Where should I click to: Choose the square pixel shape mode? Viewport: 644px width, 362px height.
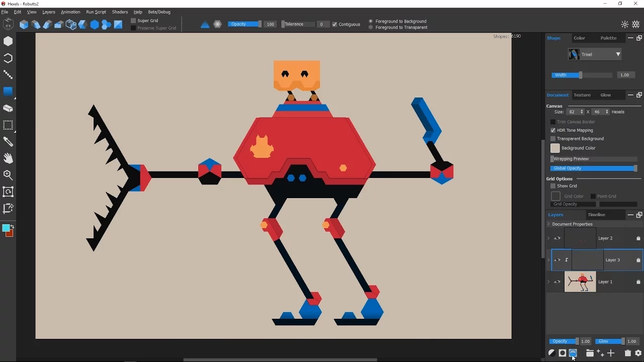click(x=118, y=25)
